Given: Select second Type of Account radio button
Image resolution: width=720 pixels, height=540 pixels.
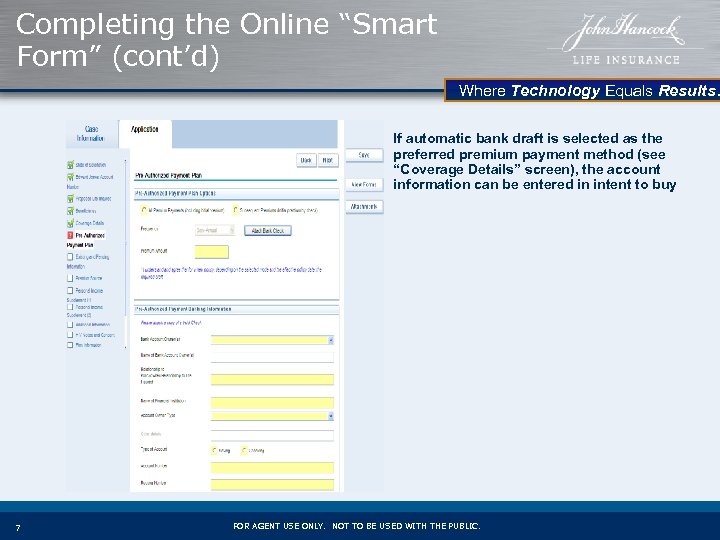Looking at the screenshot, I should tap(244, 450).
